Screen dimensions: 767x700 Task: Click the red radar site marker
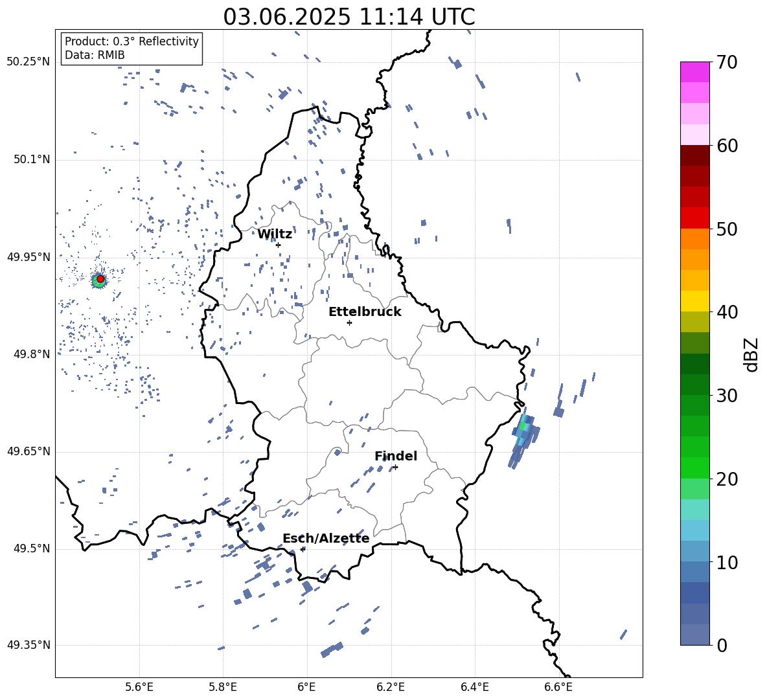100,279
